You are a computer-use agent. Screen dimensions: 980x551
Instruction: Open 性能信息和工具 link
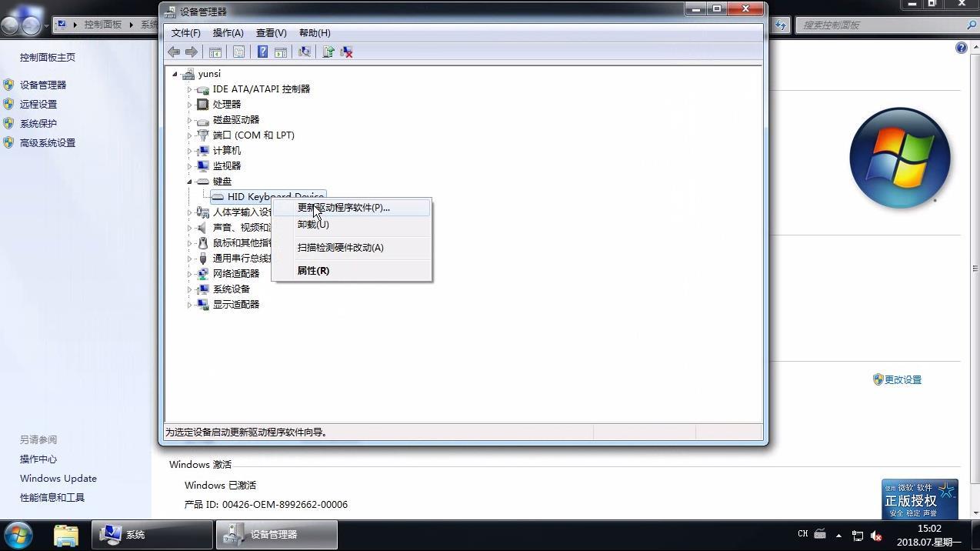point(52,497)
